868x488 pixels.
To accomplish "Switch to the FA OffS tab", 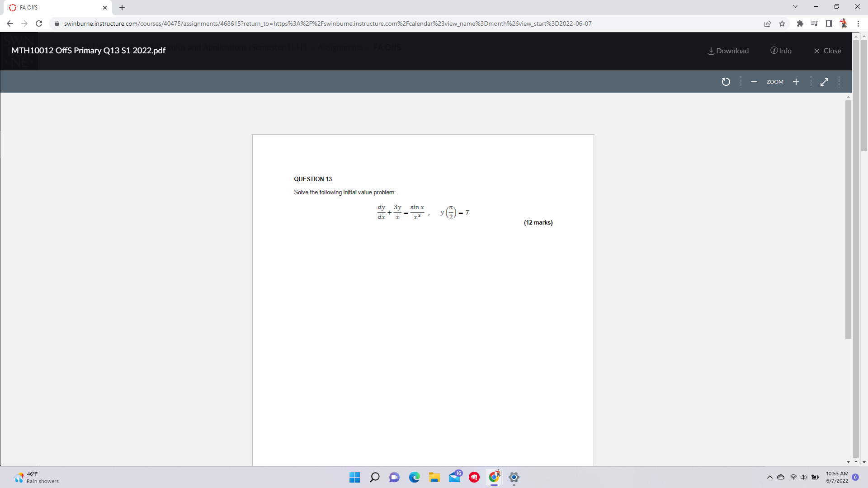I will point(54,7).
